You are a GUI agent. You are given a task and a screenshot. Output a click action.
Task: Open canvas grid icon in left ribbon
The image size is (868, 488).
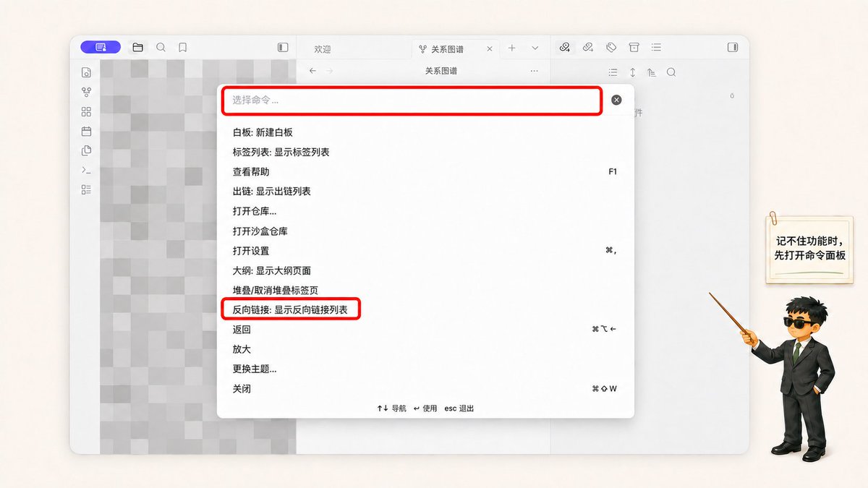tap(86, 112)
